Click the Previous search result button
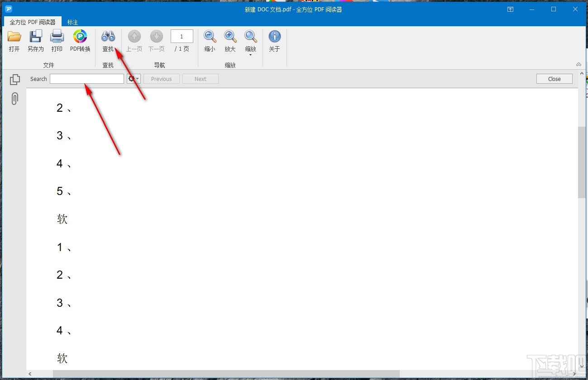588x380 pixels. tap(162, 79)
